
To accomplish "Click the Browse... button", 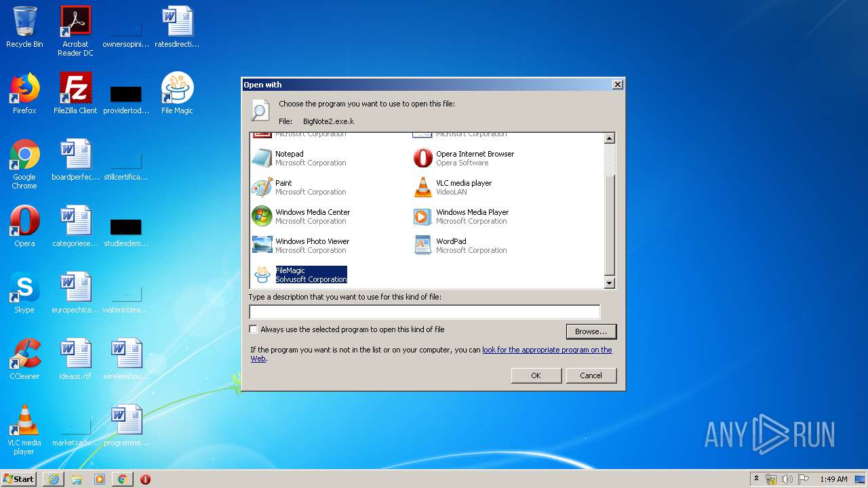I will tap(591, 331).
